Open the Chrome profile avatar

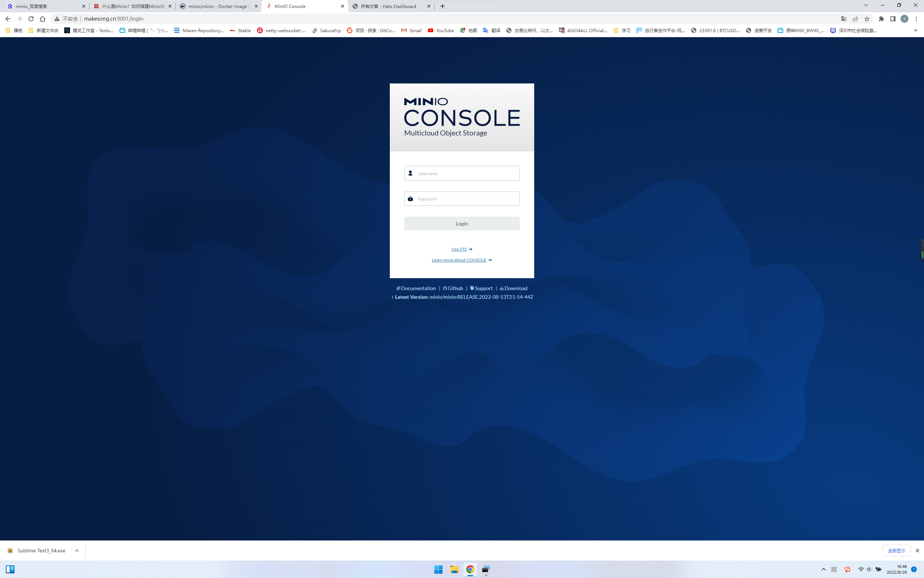[904, 19]
